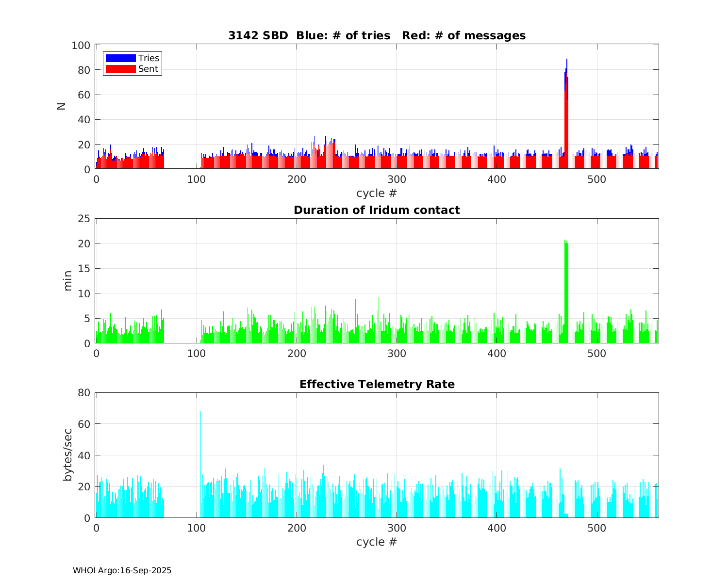Select the "Sent" legend label text

pos(148,69)
